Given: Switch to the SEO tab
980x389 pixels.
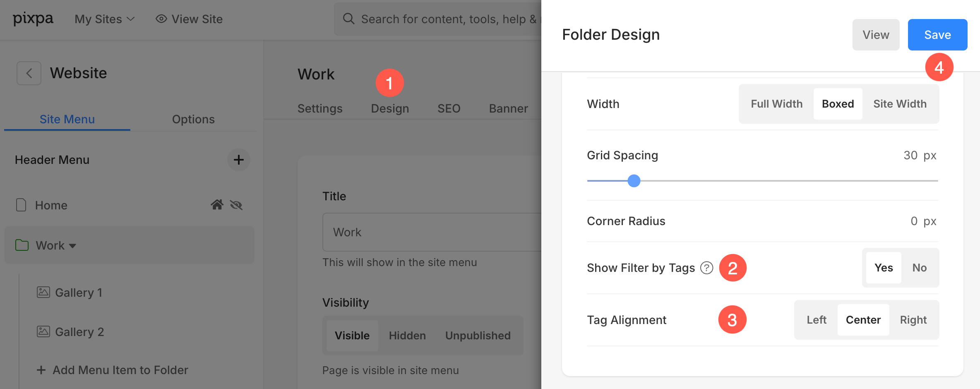Looking at the screenshot, I should (449, 108).
